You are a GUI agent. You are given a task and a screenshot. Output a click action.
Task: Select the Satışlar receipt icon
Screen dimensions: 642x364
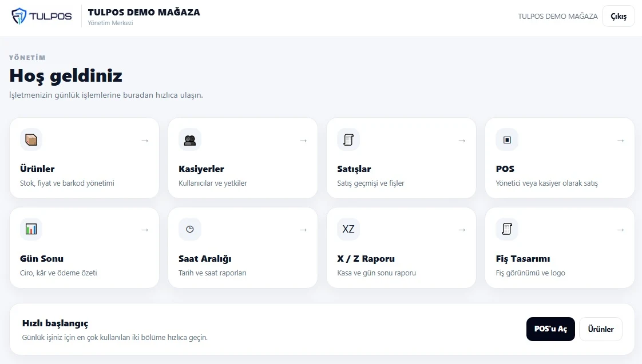click(x=348, y=140)
